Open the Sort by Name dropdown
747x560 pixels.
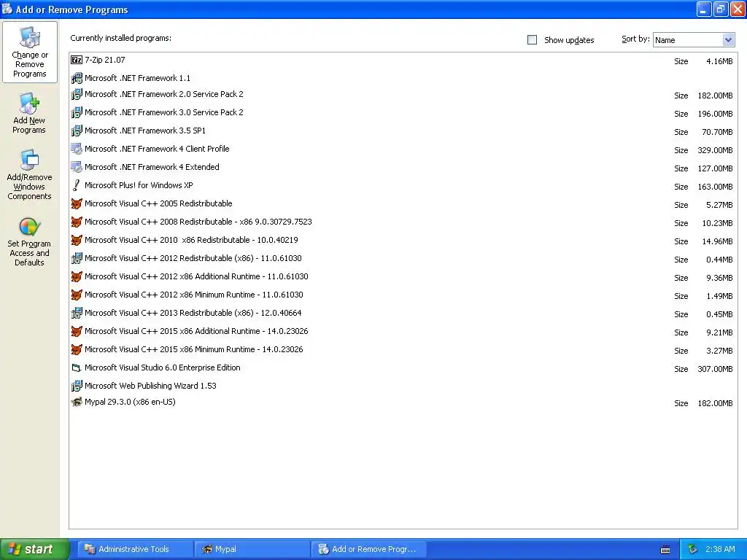[694, 40]
